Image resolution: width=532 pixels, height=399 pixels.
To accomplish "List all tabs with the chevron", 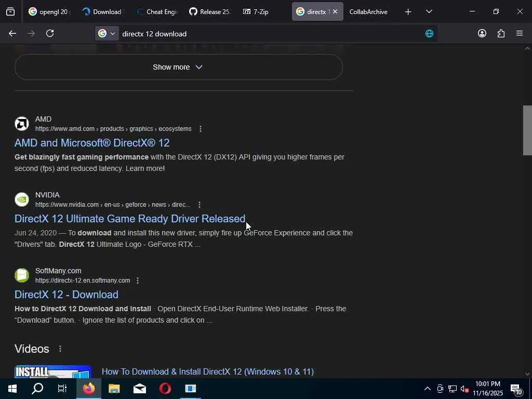I will pos(429,12).
